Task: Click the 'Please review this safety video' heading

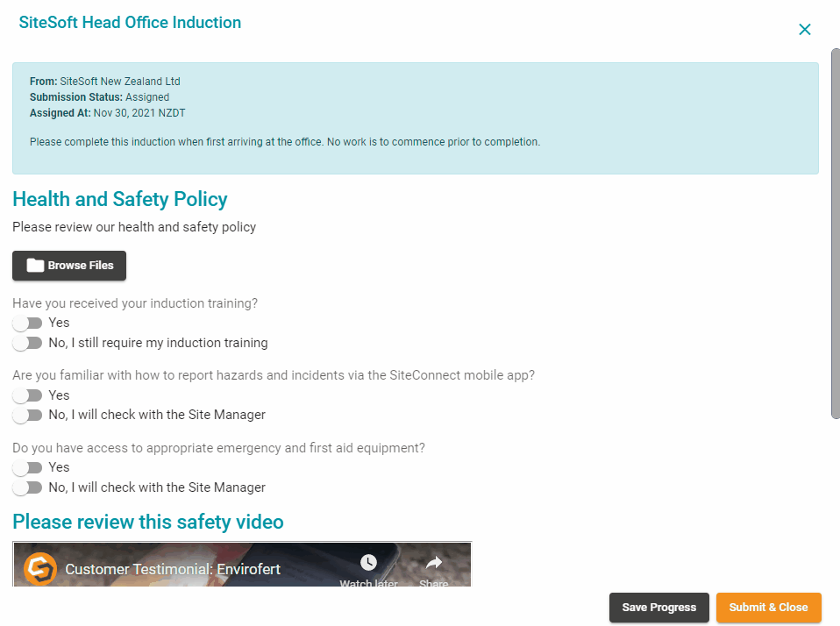Action: point(148,522)
